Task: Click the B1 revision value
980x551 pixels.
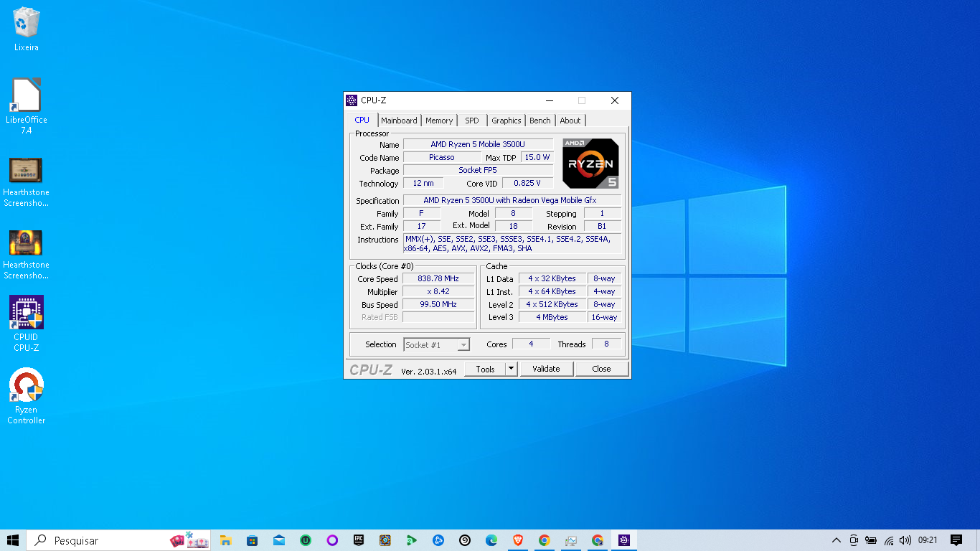Action: coord(602,226)
